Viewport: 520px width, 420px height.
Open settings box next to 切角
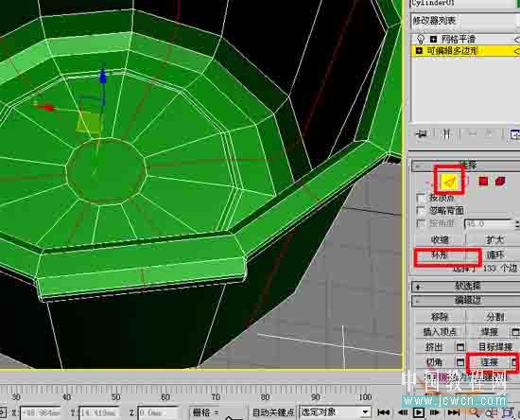point(460,362)
